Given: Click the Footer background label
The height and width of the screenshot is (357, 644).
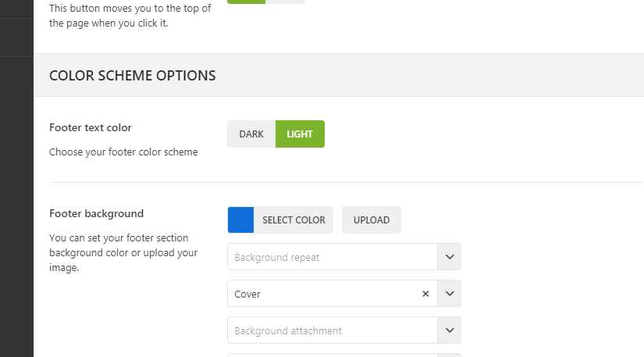Looking at the screenshot, I should pyautogui.click(x=96, y=213).
